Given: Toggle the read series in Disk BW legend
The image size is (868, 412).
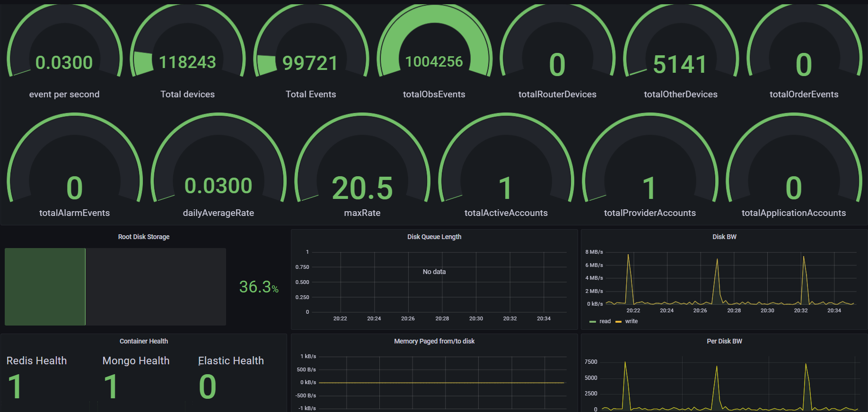Looking at the screenshot, I should (605, 321).
